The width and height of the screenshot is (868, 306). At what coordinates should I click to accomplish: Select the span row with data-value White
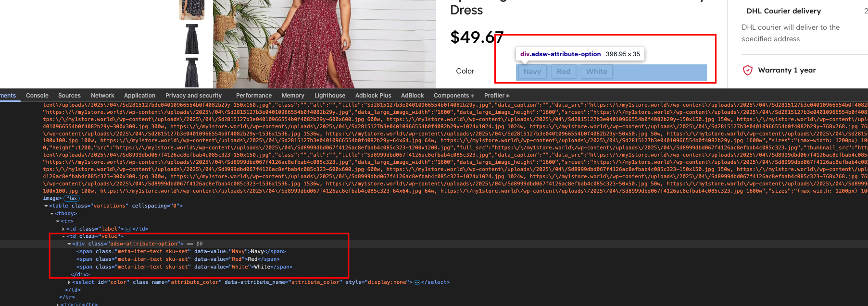184,267
